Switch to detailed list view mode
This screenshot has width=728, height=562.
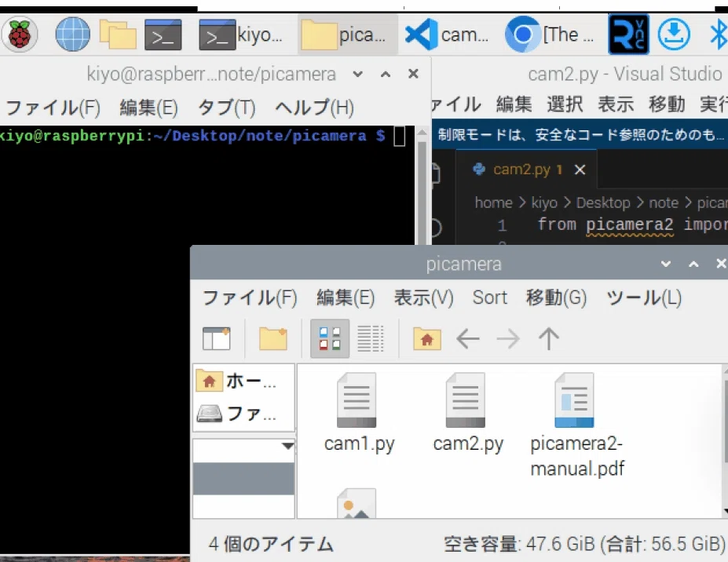point(370,339)
